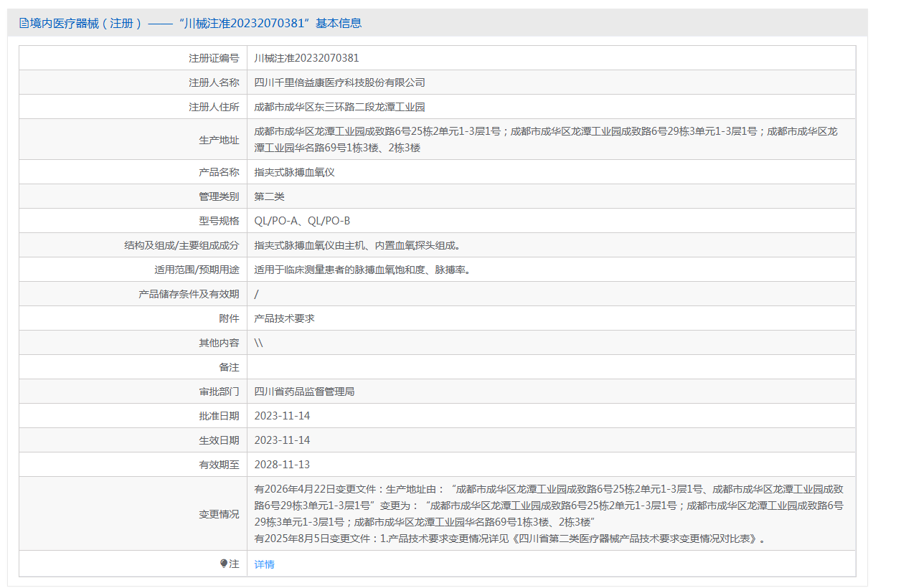Select company name 四川千里倍益康医疗科技股份有限公司
This screenshot has width=906, height=588.
tap(340, 82)
